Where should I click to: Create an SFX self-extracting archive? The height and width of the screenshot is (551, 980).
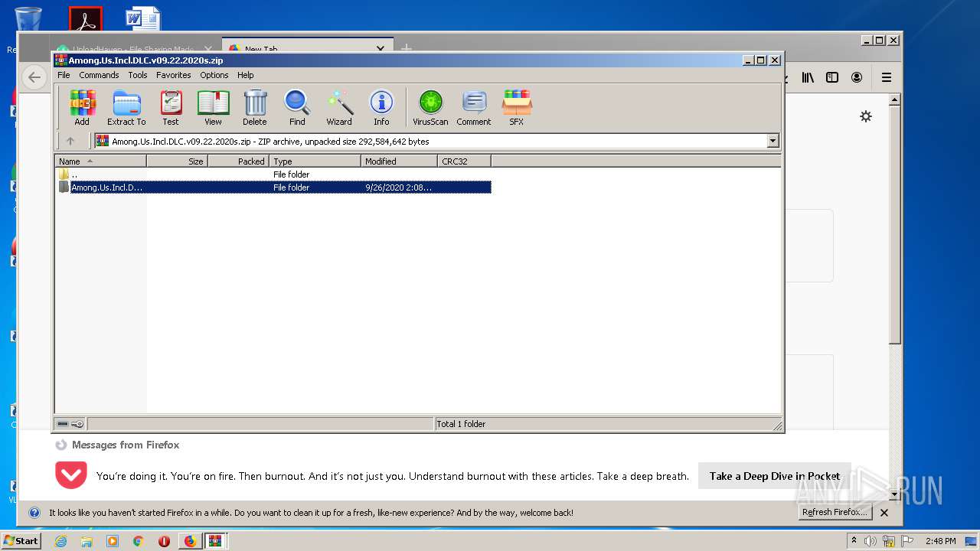click(517, 107)
